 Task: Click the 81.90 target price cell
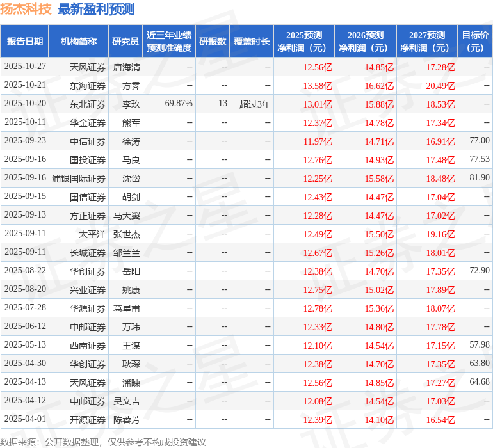click(479, 178)
